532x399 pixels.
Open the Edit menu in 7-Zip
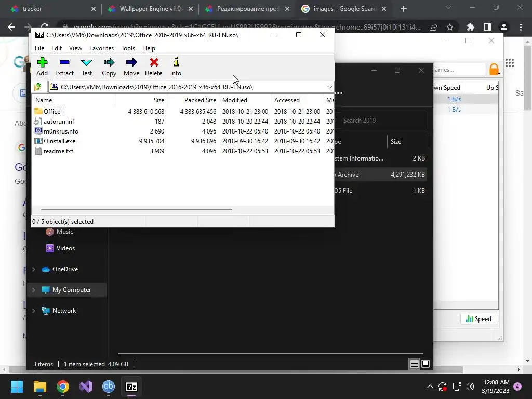point(56,48)
